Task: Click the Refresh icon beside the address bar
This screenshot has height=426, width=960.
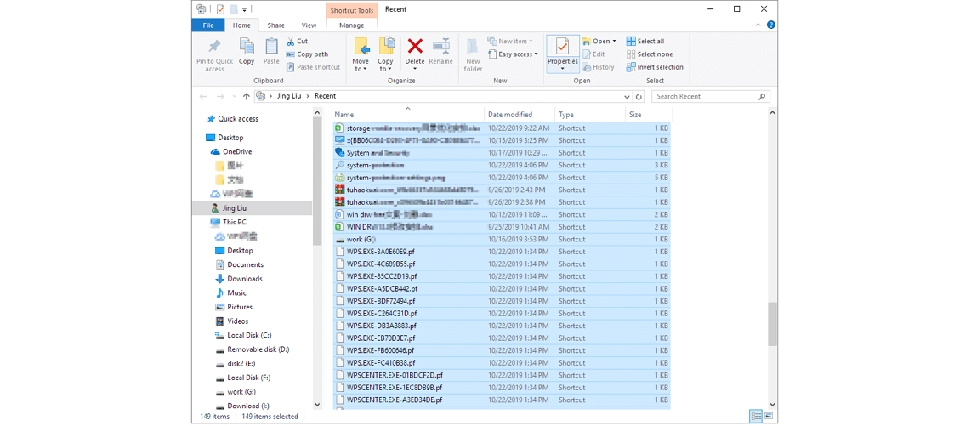Action: tap(639, 97)
